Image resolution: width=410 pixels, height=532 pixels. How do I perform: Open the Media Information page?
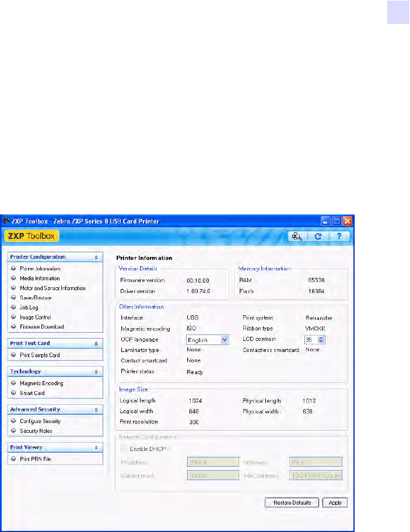point(40,278)
